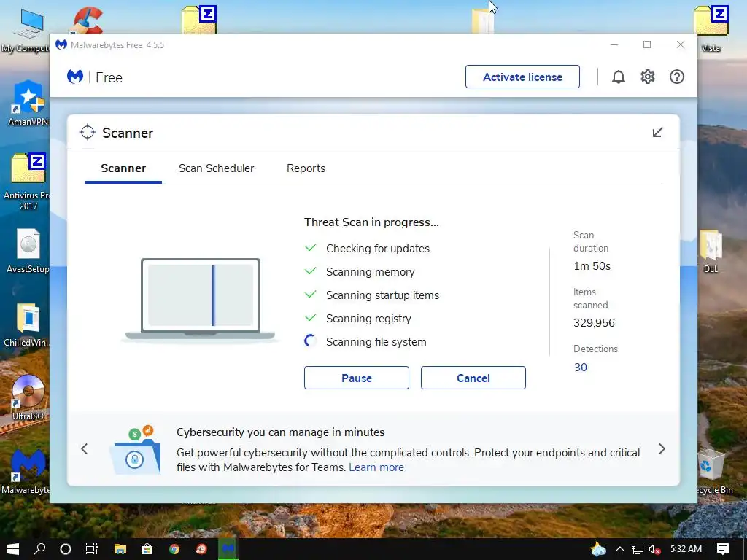
Task: Click the 5:32 AM taskbar clock
Action: click(x=686, y=549)
